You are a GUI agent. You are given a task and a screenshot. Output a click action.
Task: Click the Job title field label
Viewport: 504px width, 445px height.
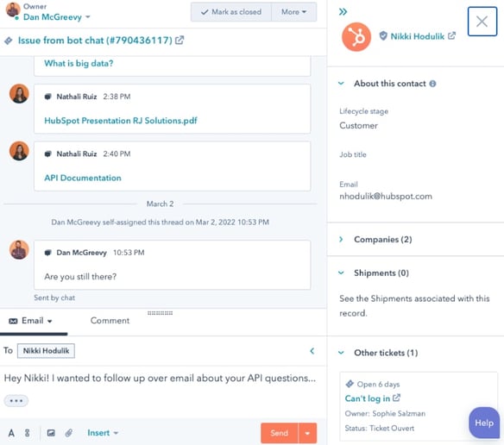point(353,154)
